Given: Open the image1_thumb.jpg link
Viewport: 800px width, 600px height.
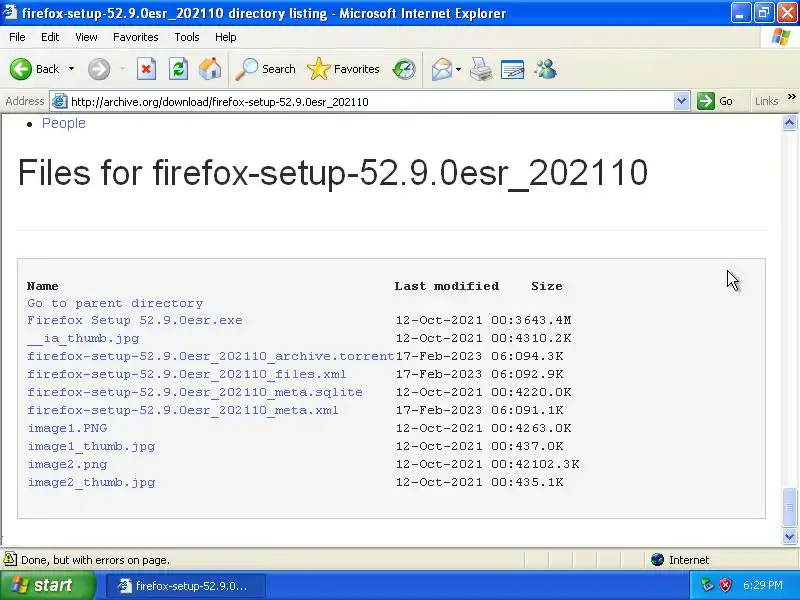Looking at the screenshot, I should point(91,446).
